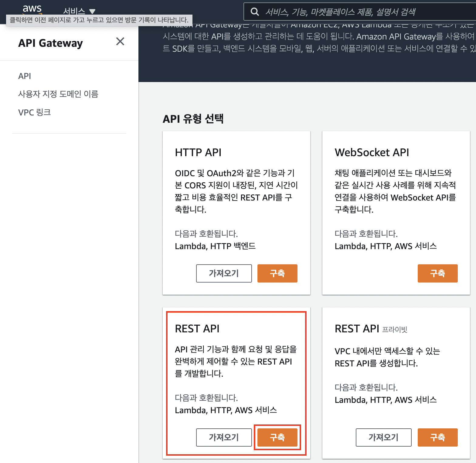Open API in the left navigation
The height and width of the screenshot is (463, 476).
(25, 76)
